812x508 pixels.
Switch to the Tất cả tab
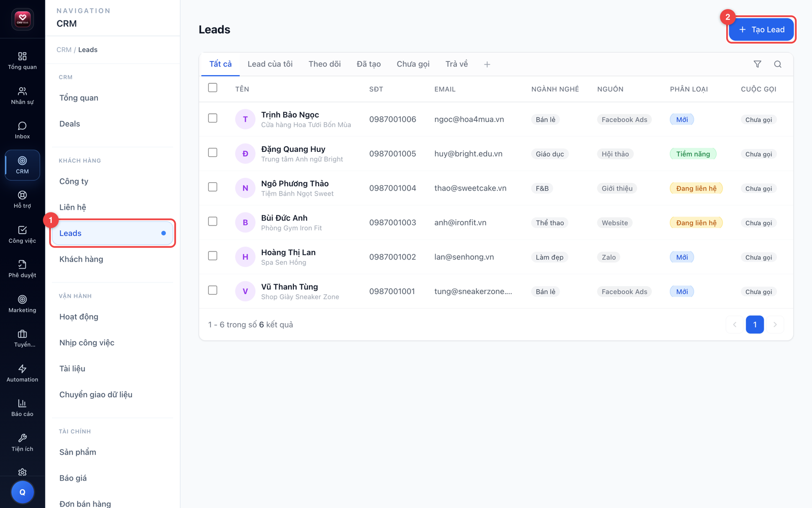tap(220, 64)
